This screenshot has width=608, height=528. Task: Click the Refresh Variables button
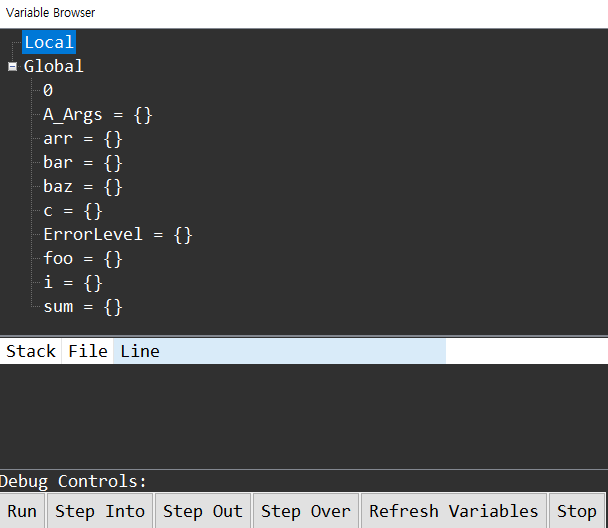click(454, 511)
